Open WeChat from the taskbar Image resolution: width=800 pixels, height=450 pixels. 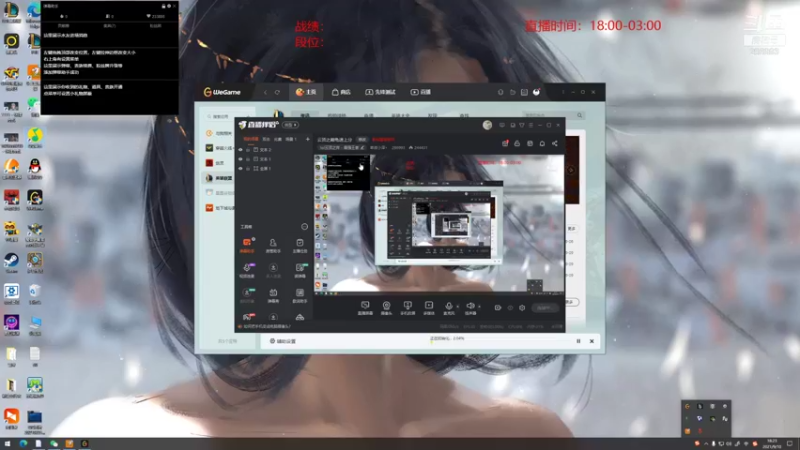click(54, 444)
